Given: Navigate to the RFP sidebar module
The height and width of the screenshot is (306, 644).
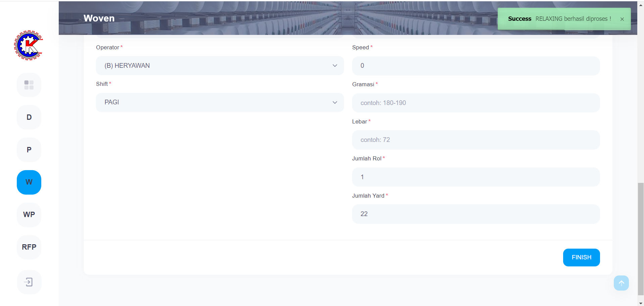Looking at the screenshot, I should click(29, 247).
